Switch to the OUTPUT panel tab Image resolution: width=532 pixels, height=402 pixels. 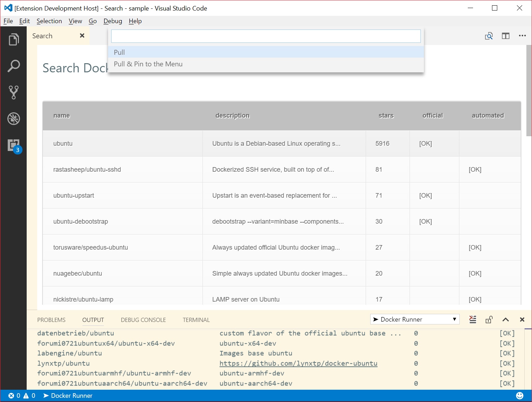pyautogui.click(x=93, y=320)
